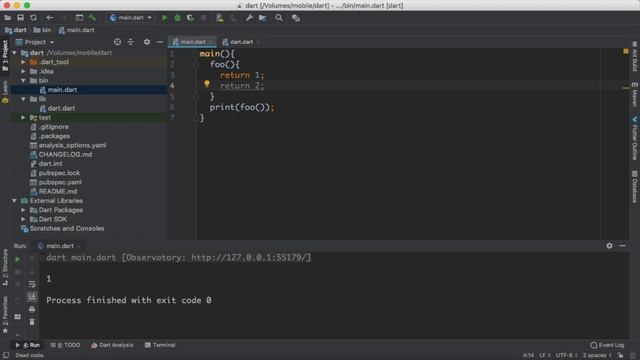Click the Open folder icon in toolbar
This screenshot has width=640, height=360.
[x=7, y=18]
